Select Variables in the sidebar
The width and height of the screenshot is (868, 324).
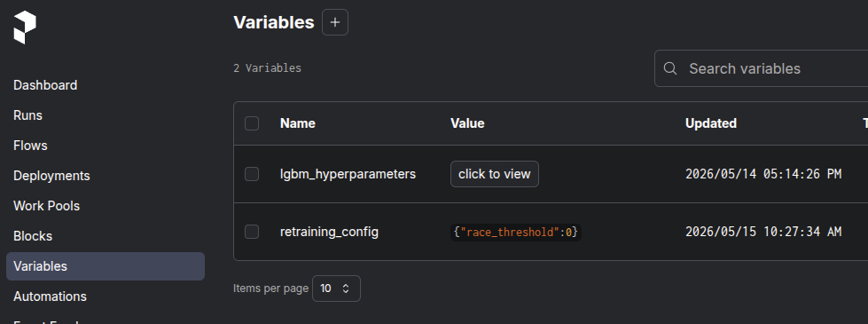(x=106, y=266)
